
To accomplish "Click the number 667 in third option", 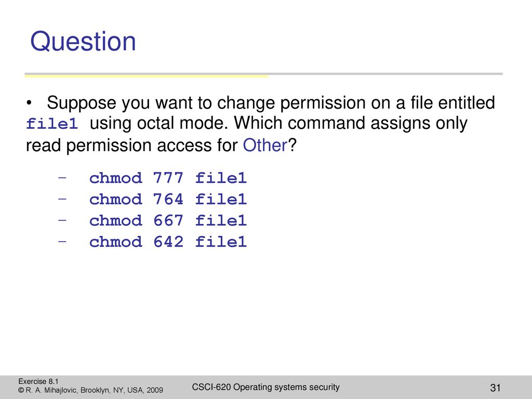I will (x=168, y=220).
